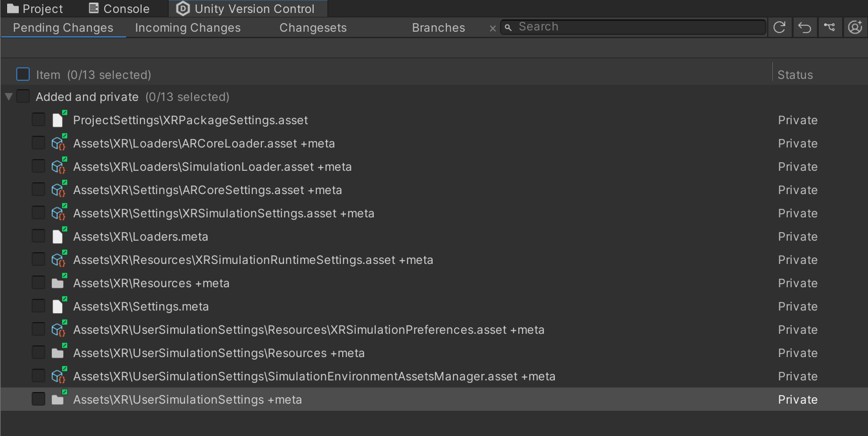The width and height of the screenshot is (868, 436).
Task: Click the folder icon beside Assets\XR\Resources
Action: click(x=58, y=283)
